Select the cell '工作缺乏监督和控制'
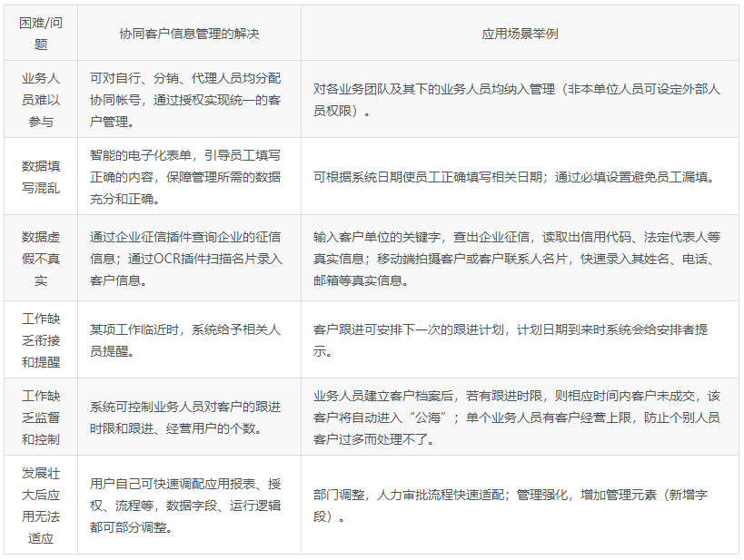744x560 pixels. [41, 417]
